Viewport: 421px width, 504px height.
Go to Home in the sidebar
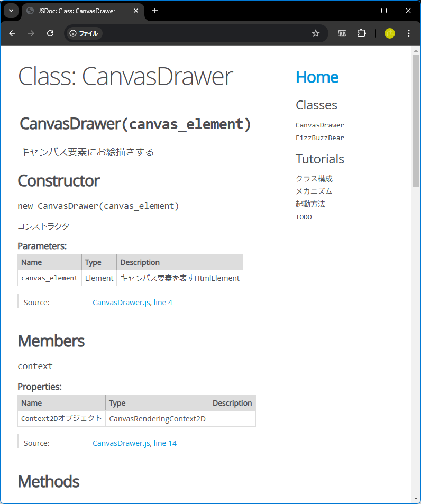(317, 77)
